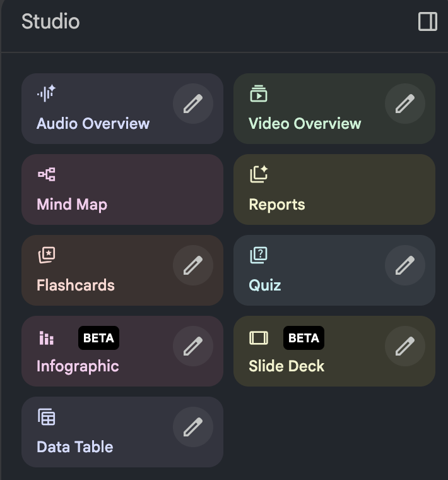Screen dimensions: 448x480
Task: Click the Infographic bar chart icon
Action: coord(47,338)
